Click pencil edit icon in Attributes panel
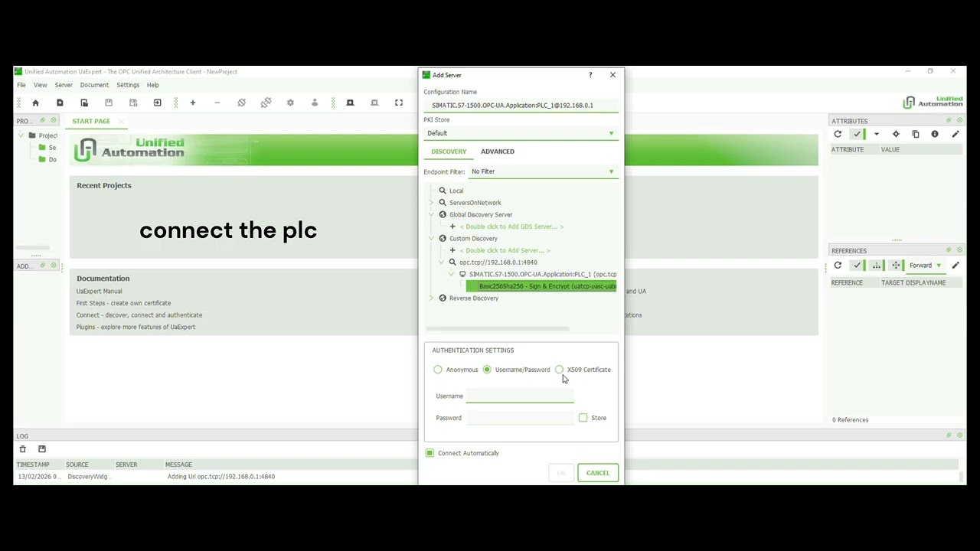 click(x=955, y=134)
